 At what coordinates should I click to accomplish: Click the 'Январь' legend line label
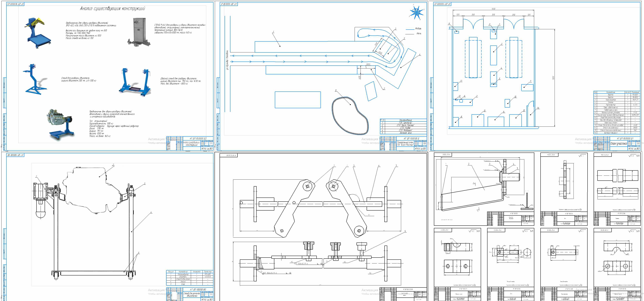tap(418, 29)
